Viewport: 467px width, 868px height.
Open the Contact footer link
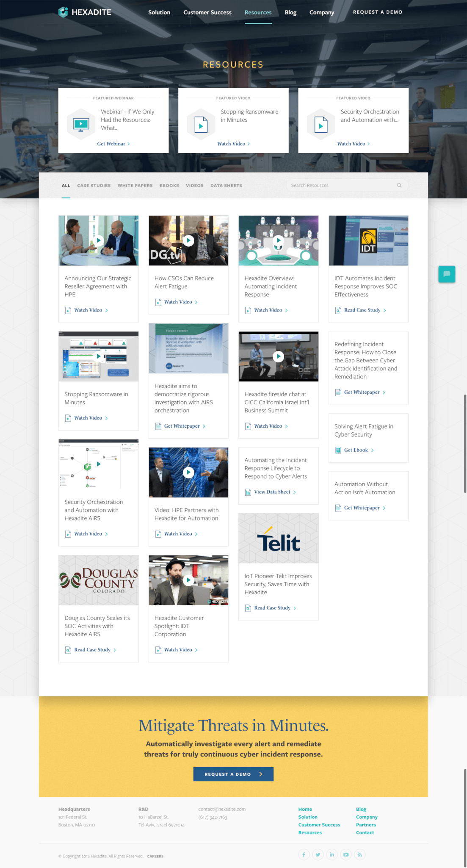click(365, 832)
